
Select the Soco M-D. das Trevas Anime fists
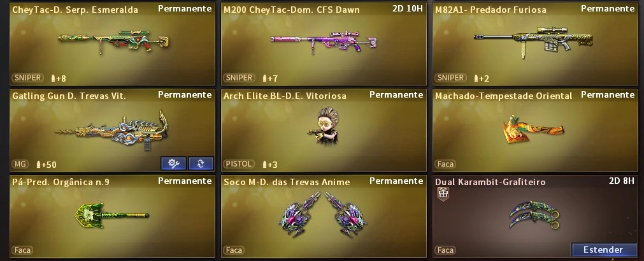pos(322,214)
